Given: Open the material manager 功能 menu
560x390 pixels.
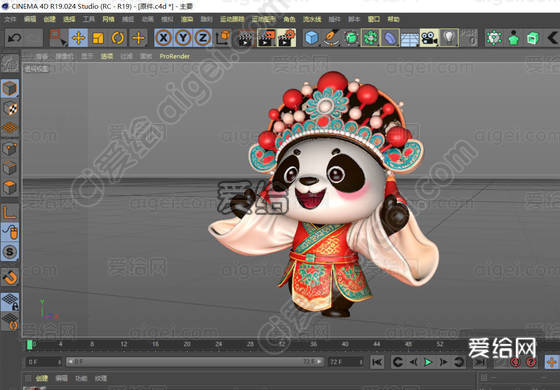Looking at the screenshot, I should pyautogui.click(x=81, y=378).
